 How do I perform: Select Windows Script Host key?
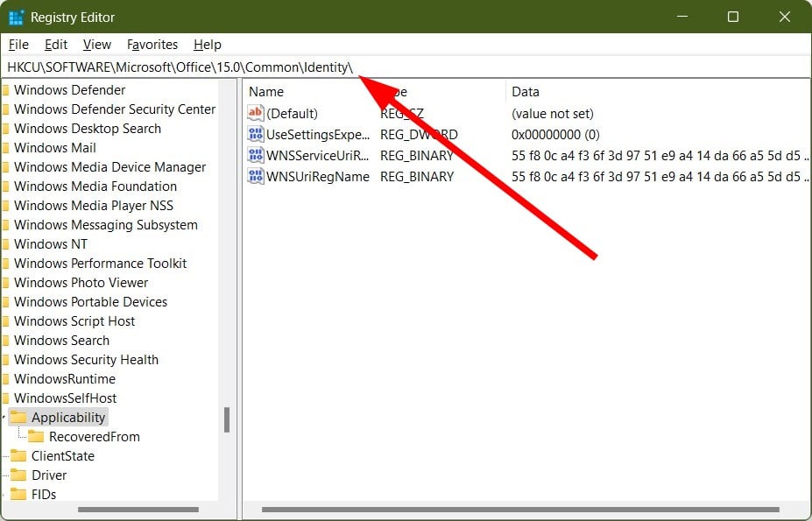point(74,321)
